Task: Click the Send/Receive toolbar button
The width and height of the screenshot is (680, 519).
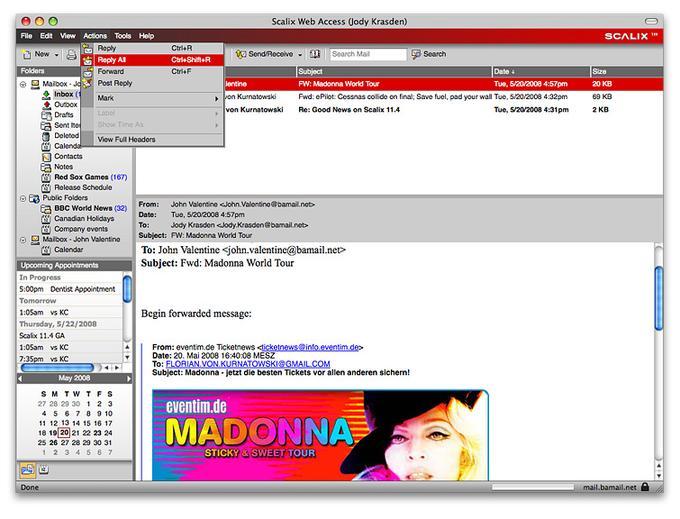Action: pyautogui.click(x=265, y=54)
